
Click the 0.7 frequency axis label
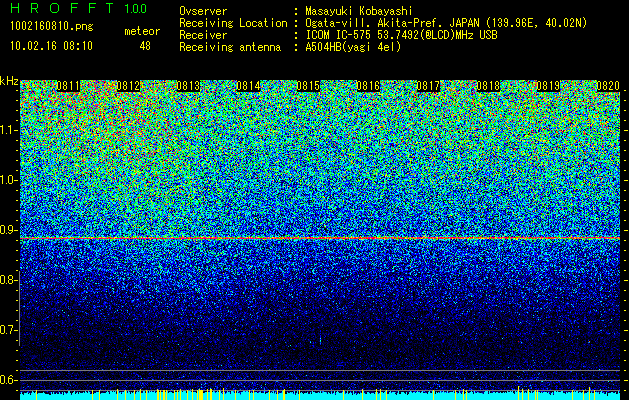point(9,330)
